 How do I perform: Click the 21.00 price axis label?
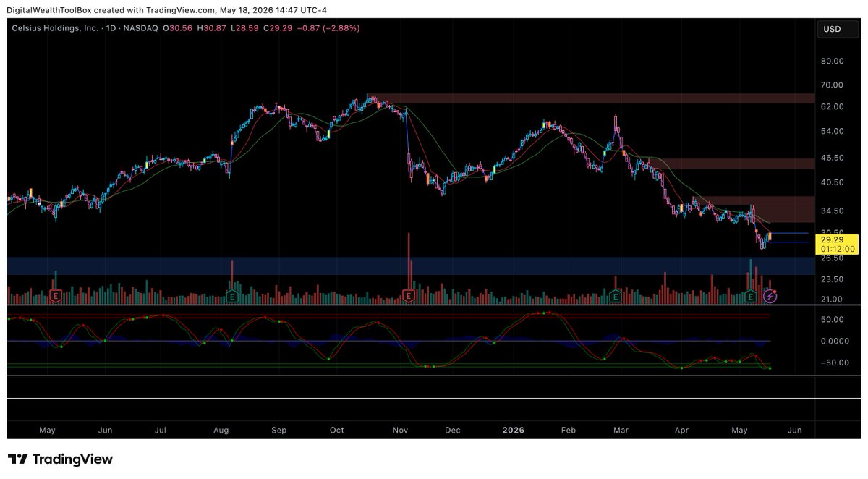pyautogui.click(x=833, y=299)
